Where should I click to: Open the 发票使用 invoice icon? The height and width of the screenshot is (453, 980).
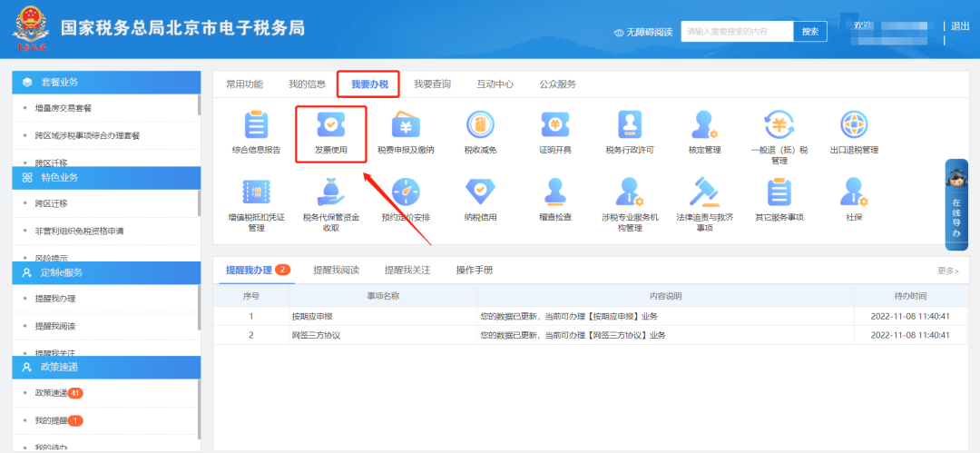point(330,125)
